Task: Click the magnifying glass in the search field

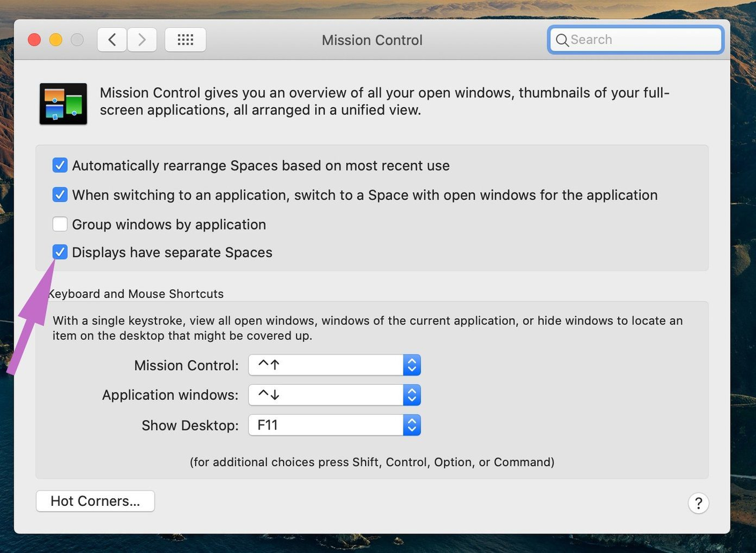Action: 562,40
